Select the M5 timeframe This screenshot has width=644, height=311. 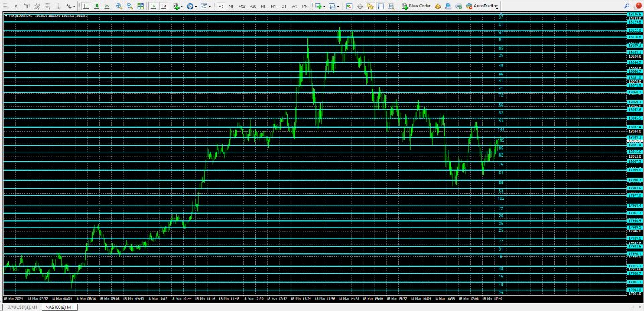coord(231,7)
